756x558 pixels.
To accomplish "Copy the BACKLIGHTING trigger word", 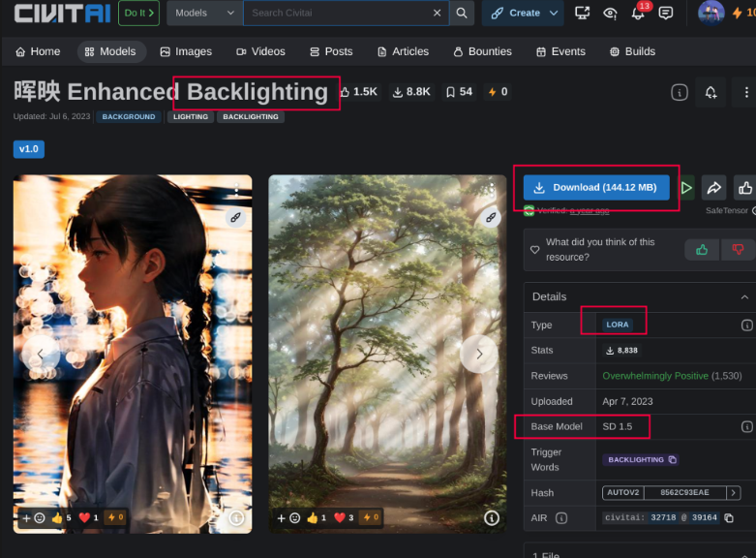I will point(673,460).
